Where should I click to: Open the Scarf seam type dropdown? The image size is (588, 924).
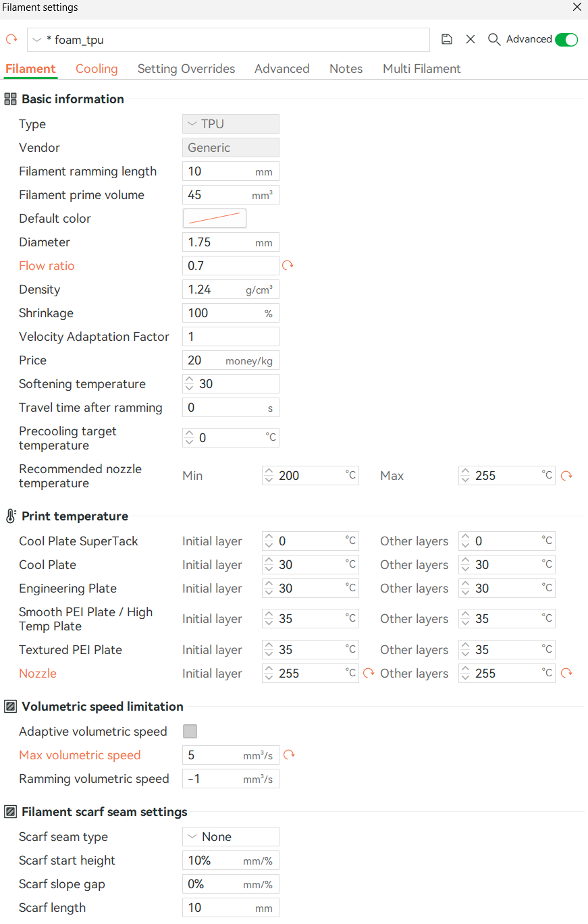[230, 836]
